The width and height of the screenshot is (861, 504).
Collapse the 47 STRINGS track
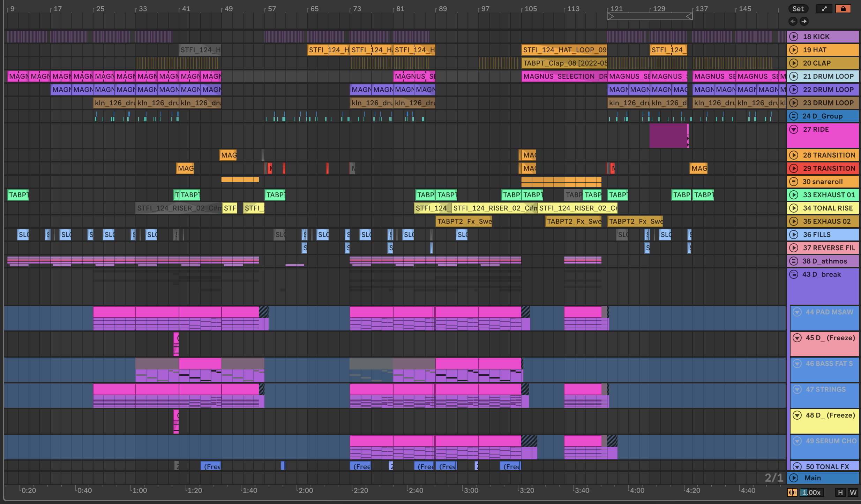click(797, 389)
